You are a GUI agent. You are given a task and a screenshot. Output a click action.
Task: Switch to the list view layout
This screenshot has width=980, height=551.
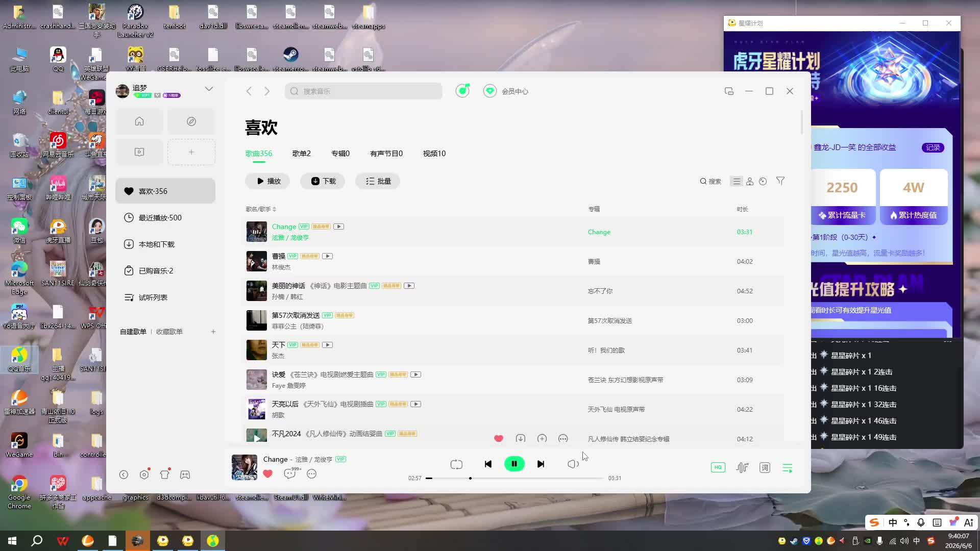click(737, 181)
